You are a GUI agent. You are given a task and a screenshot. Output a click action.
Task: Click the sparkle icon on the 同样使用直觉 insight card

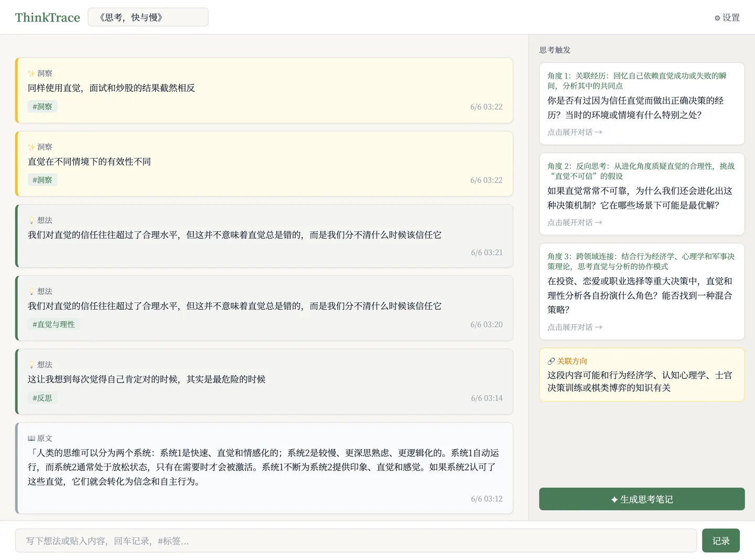[31, 73]
